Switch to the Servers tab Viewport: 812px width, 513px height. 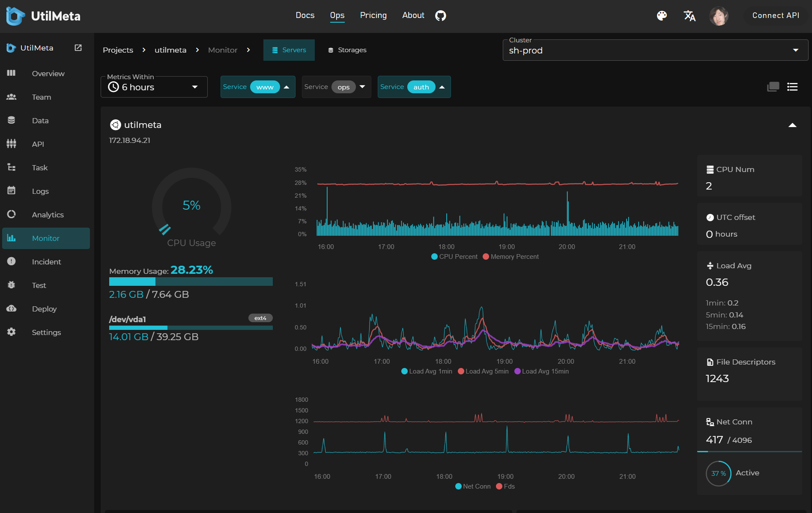(289, 50)
